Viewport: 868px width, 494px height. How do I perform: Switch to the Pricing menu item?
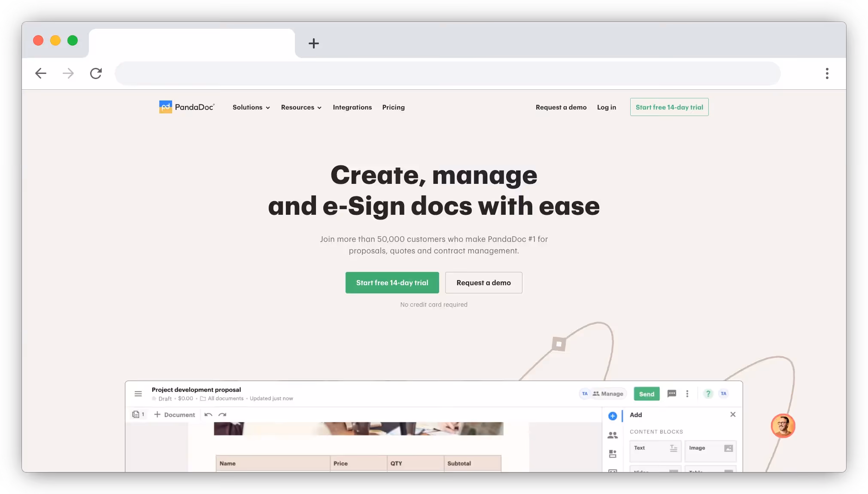click(x=393, y=107)
